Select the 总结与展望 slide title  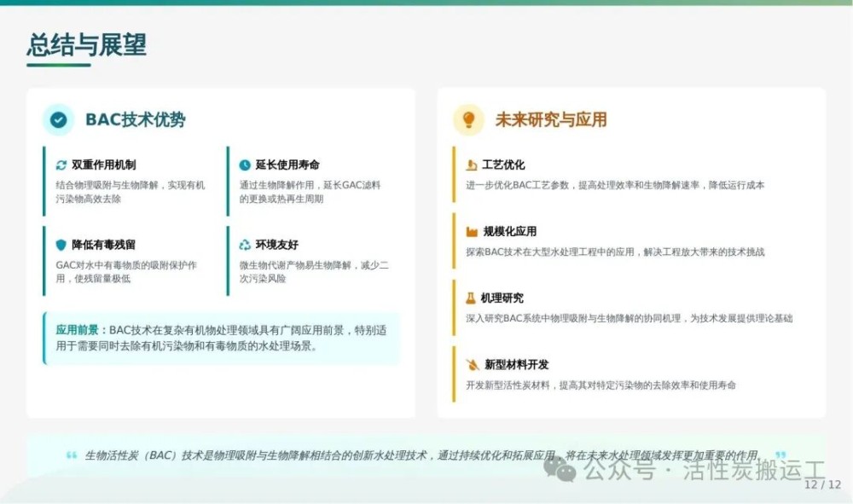[x=80, y=44]
